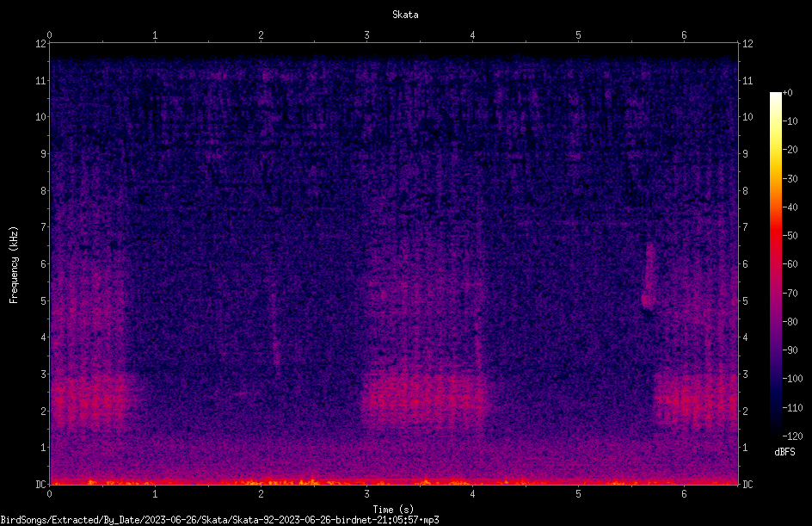Click the "11" tick on the right frequency axis
Viewport: 812px width, 526px height.
pos(747,80)
